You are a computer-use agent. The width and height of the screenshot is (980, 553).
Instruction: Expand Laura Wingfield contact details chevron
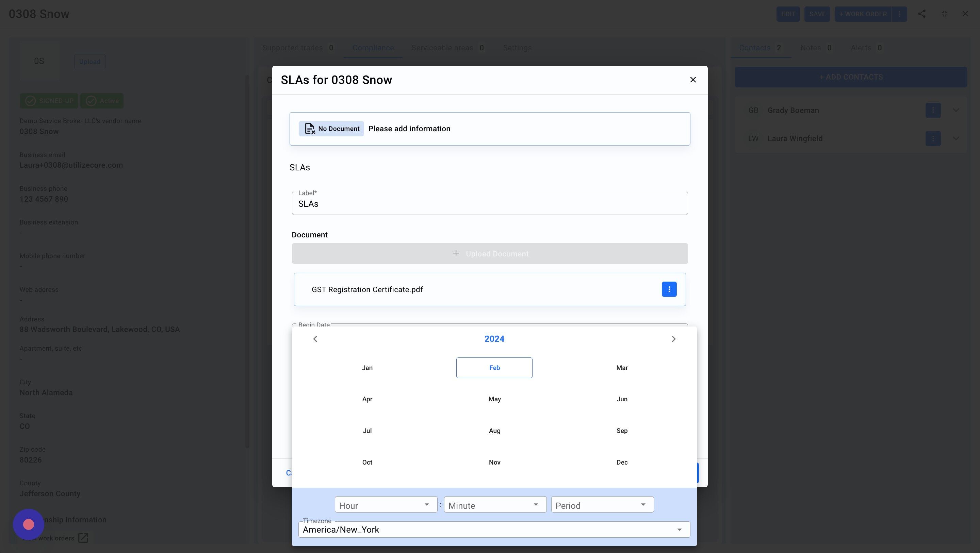tap(955, 138)
